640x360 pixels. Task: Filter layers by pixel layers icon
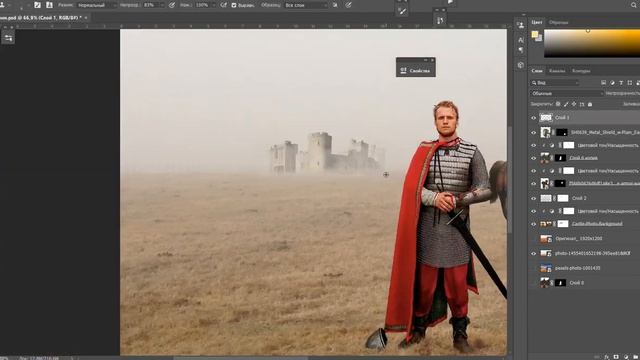point(603,82)
